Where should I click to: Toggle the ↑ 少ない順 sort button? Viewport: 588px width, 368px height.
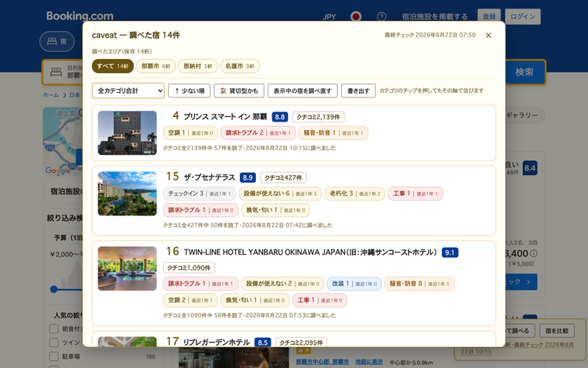189,91
